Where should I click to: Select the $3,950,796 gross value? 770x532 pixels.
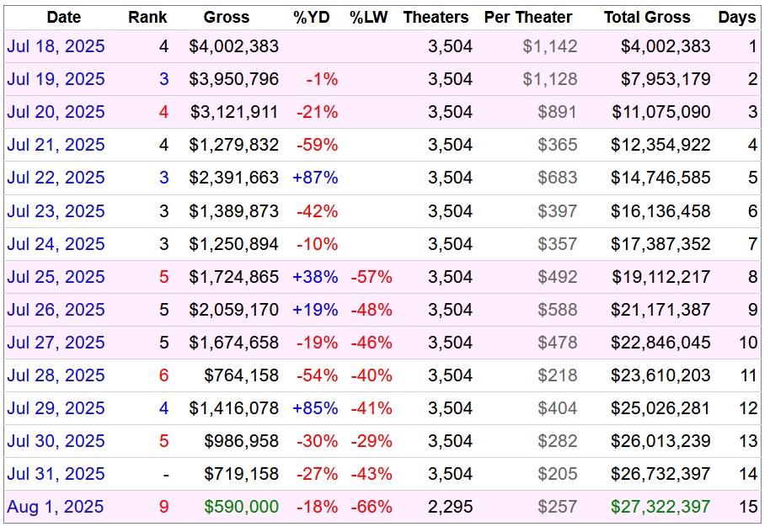pyautogui.click(x=233, y=79)
